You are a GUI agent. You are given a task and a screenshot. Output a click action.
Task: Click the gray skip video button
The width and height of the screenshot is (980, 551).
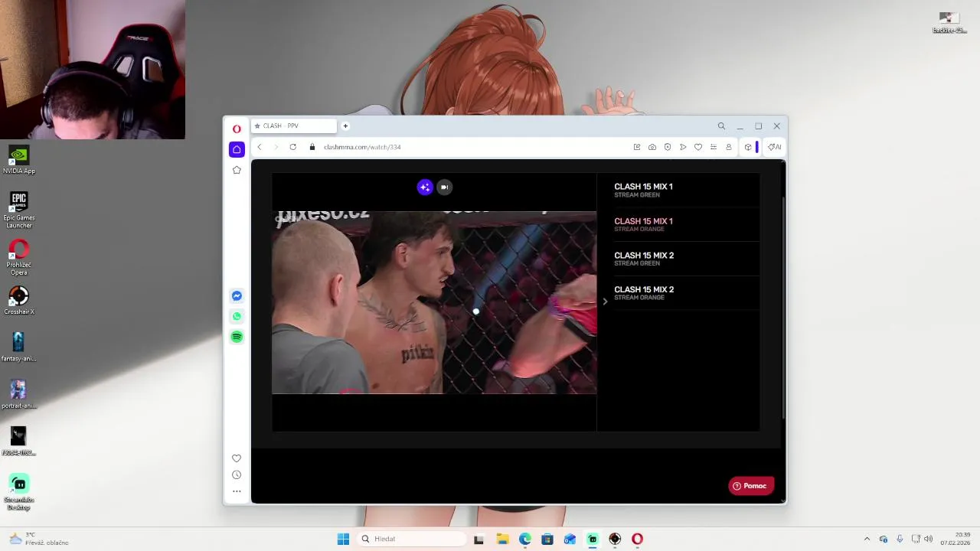coord(444,187)
